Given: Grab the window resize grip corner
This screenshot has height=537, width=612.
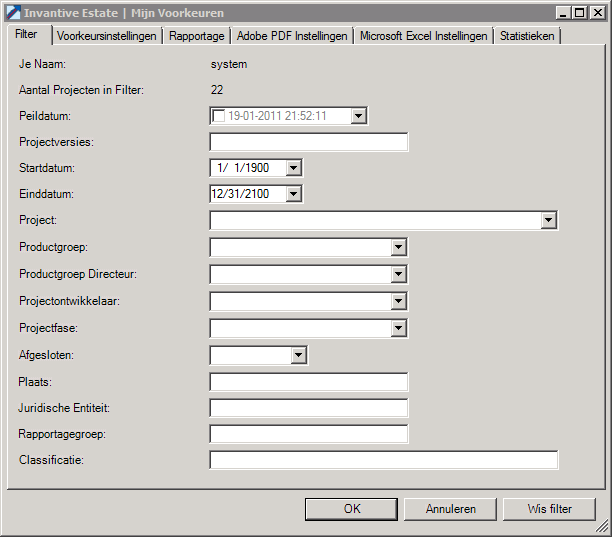Looking at the screenshot, I should pyautogui.click(x=602, y=526).
